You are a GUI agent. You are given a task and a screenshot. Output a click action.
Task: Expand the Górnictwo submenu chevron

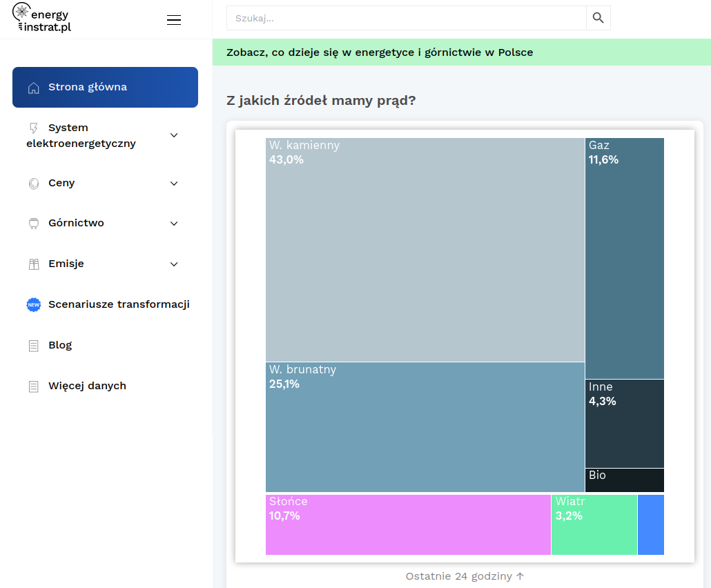tap(174, 223)
